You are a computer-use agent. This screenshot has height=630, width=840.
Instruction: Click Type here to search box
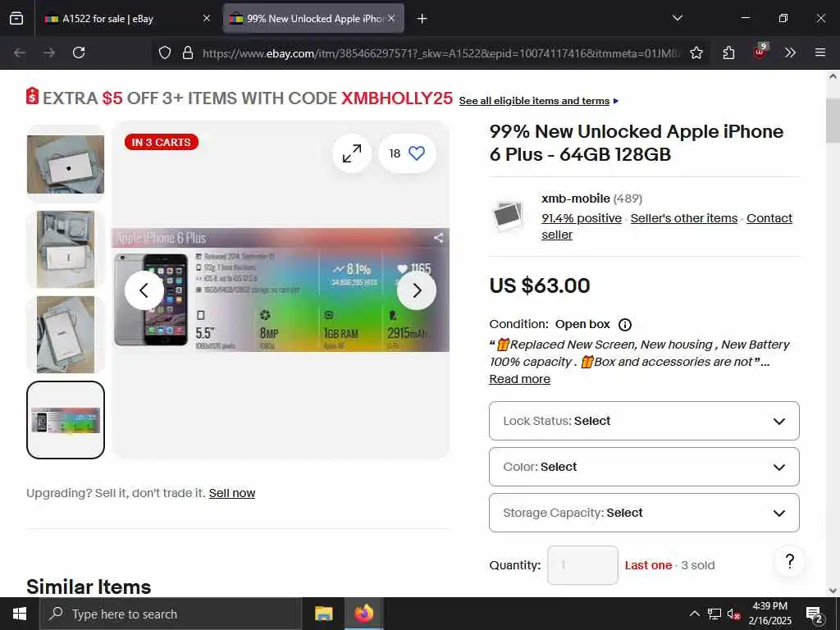tap(171, 614)
